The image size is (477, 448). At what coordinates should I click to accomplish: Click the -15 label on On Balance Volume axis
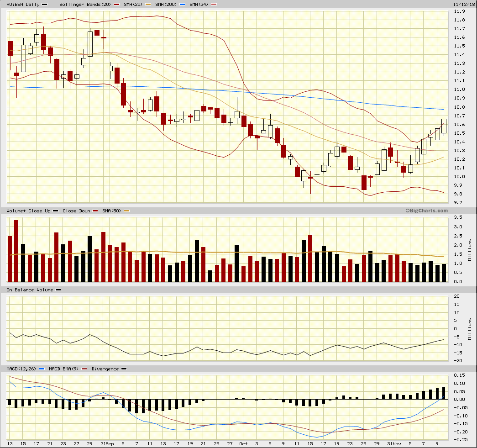[x=458, y=353]
